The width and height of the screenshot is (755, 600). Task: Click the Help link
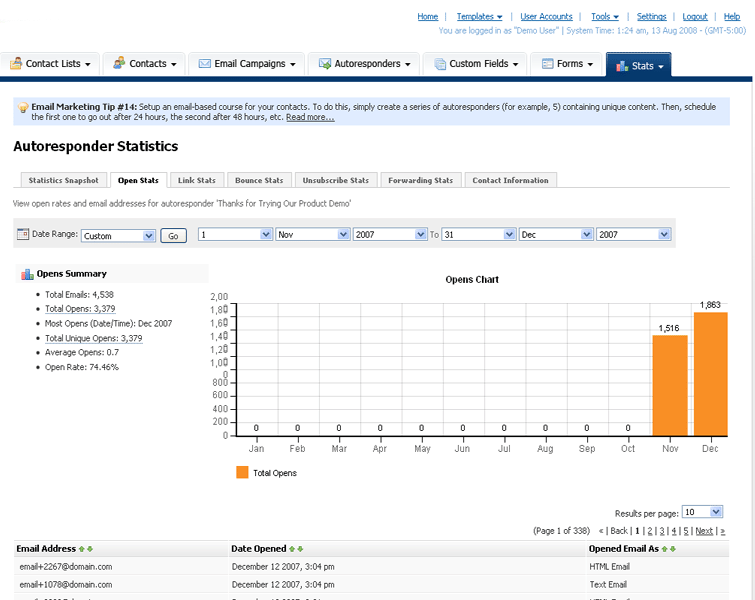click(732, 16)
